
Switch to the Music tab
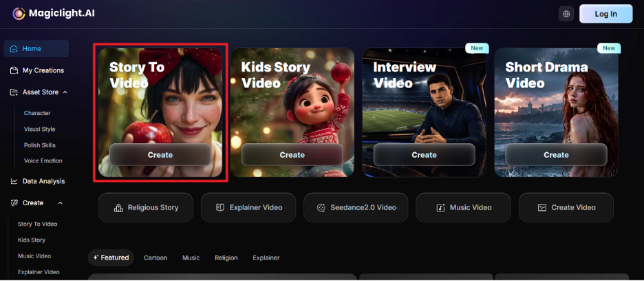[191, 258]
